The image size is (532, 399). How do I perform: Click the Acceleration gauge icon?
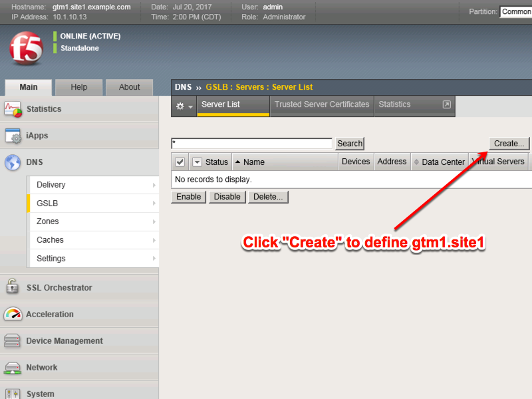point(13,314)
